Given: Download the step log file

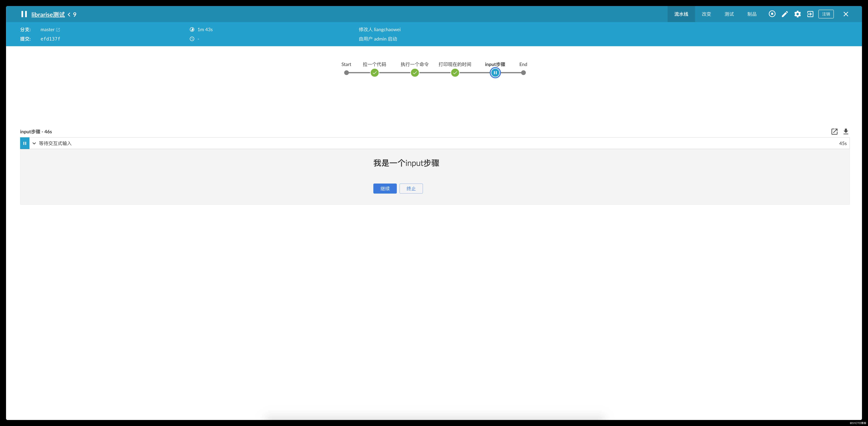Looking at the screenshot, I should (x=845, y=131).
